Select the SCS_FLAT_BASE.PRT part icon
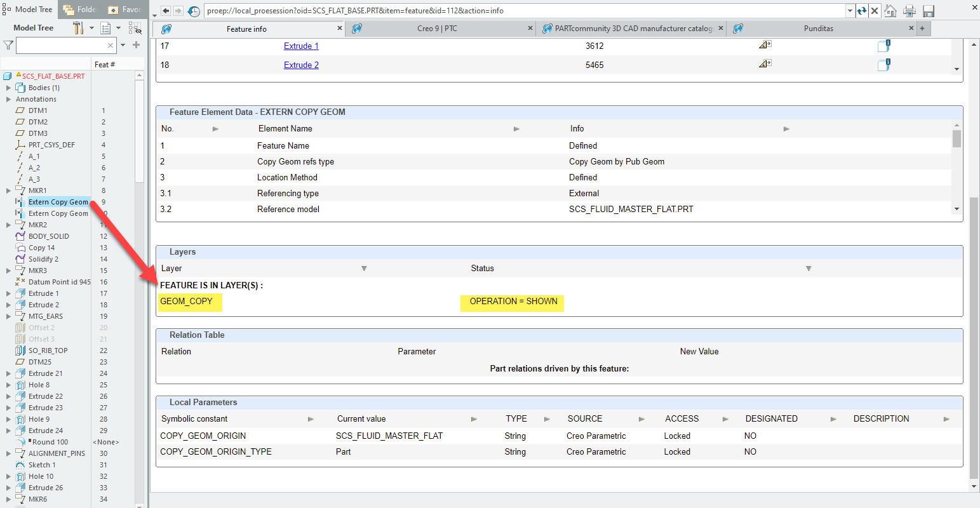Screen dimensions: 980x508 [x=7, y=75]
